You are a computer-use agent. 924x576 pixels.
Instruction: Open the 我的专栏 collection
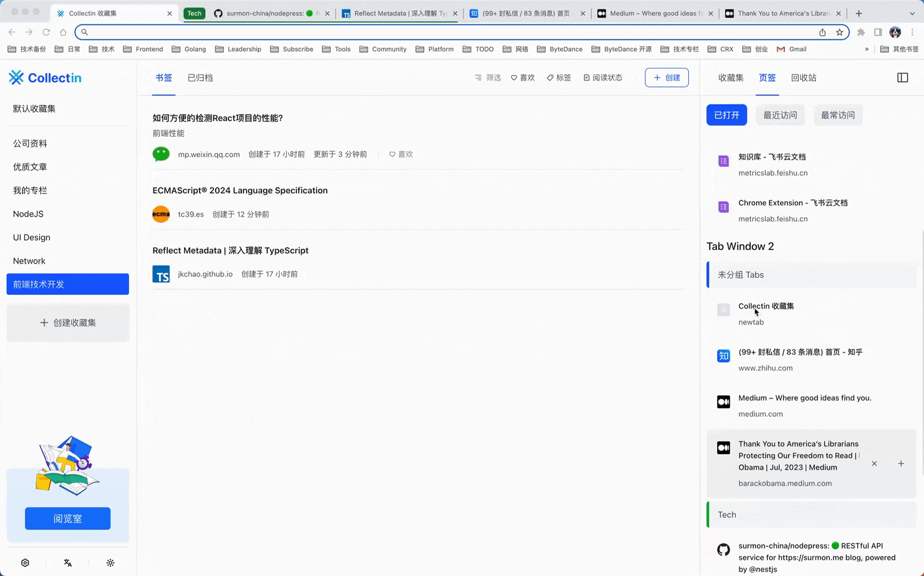tap(68, 191)
